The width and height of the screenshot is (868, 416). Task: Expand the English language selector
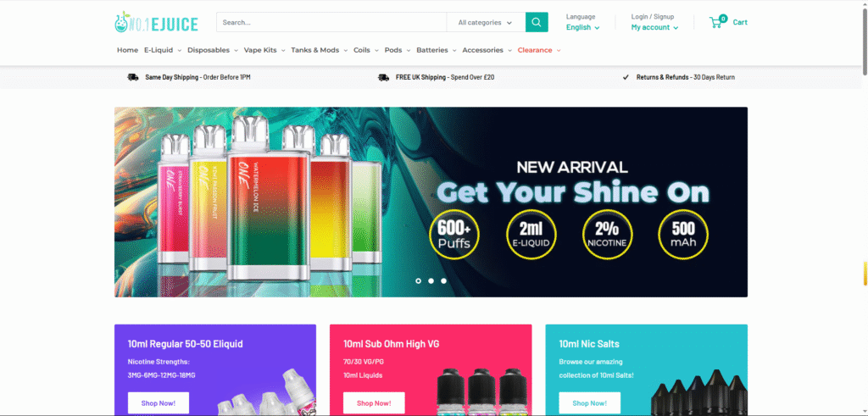click(582, 28)
